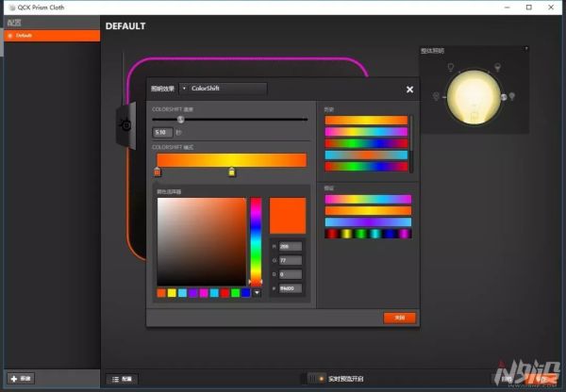566x392 pixels.
Task: Click the G value field showing 77
Action: point(291,260)
